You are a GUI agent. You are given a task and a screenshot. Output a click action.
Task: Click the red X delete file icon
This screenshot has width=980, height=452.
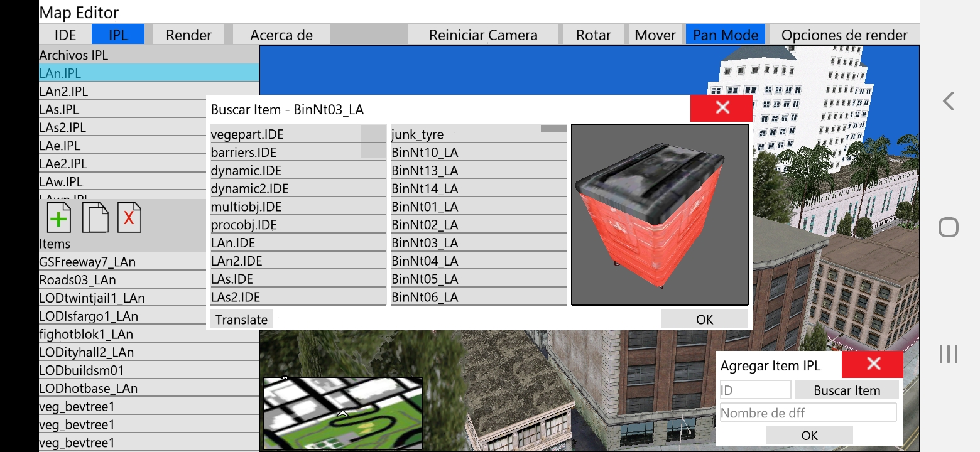129,218
